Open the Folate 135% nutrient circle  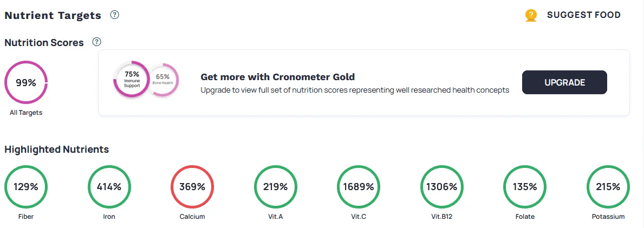(525, 186)
